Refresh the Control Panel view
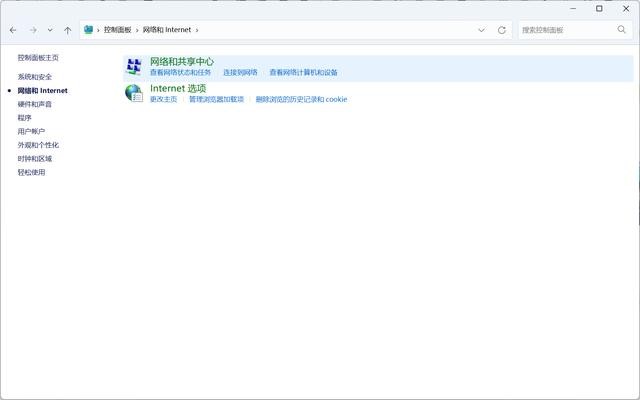640x400 pixels. coord(502,30)
